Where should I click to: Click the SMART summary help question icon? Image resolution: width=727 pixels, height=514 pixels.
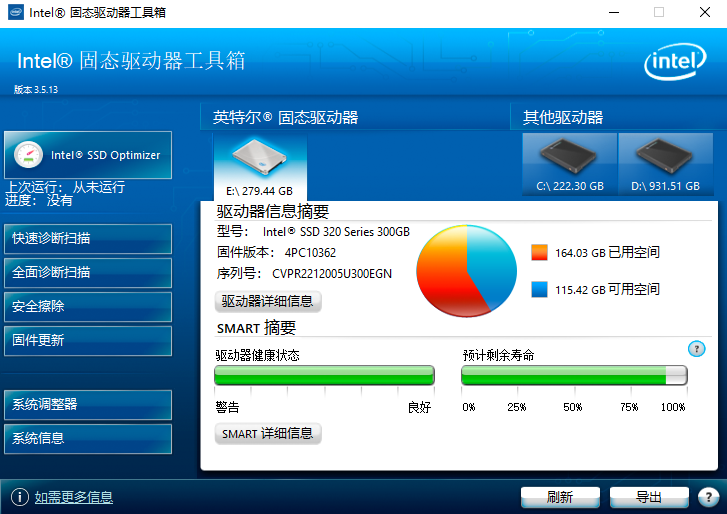pos(697,349)
